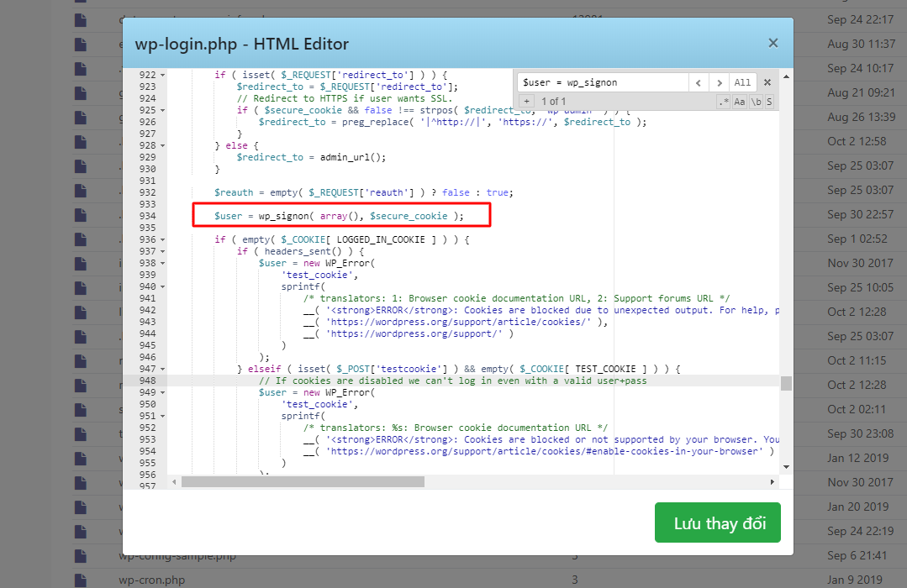Click file icon in background row dated Aug 26 13:39
907x588 pixels.
pyautogui.click(x=81, y=118)
